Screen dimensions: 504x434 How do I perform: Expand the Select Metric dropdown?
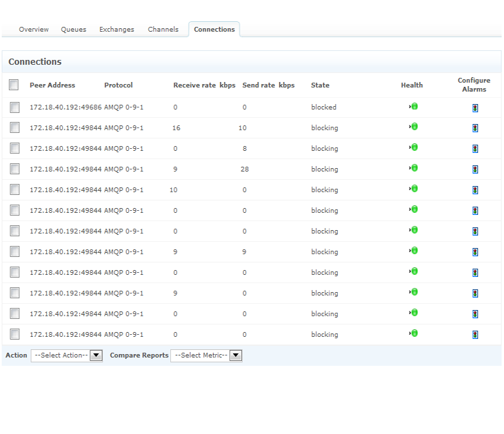[206, 355]
